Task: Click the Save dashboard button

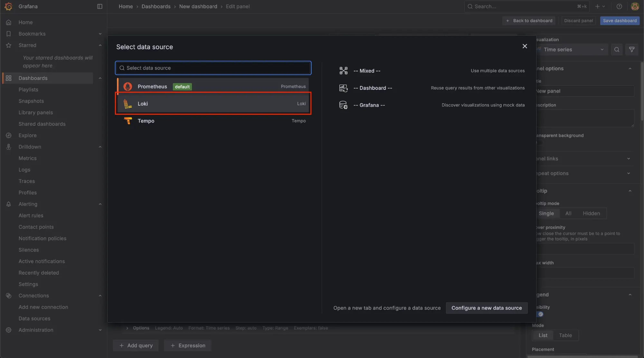Action: coord(620,21)
